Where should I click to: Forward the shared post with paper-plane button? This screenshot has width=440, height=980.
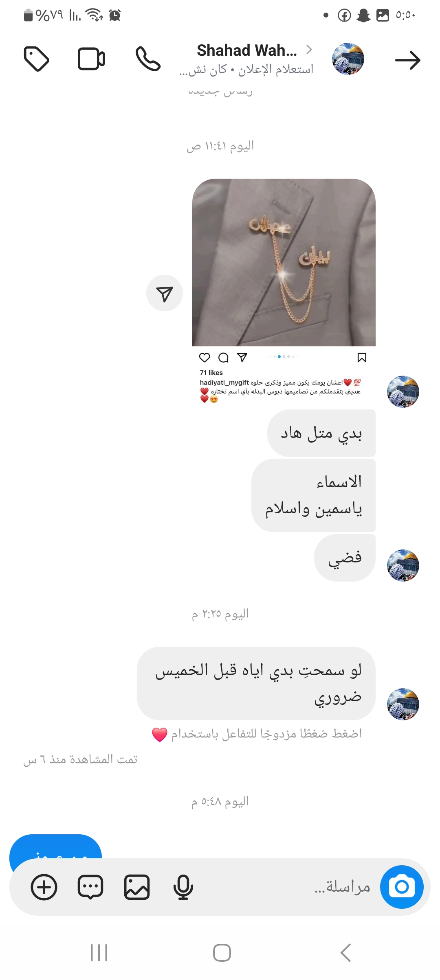[165, 293]
